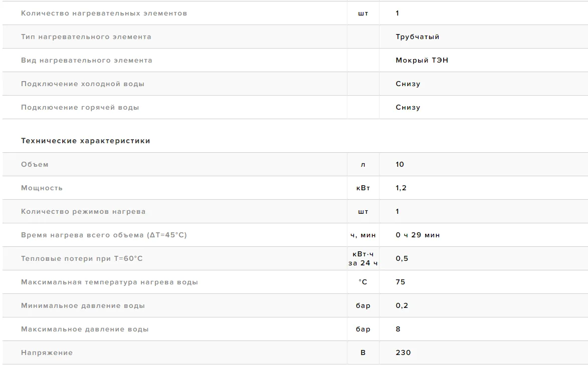Select value '75' in the maximum temperature row
588x366 pixels.
[x=401, y=282]
